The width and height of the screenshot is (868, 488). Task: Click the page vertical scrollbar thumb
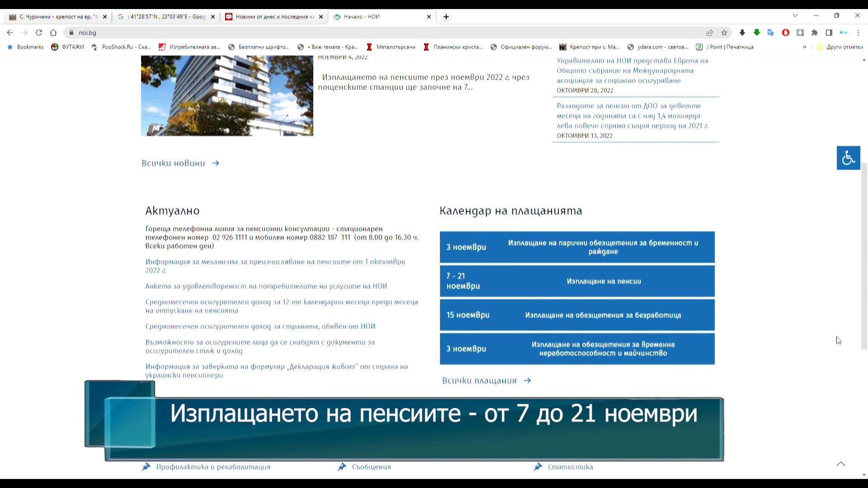[x=864, y=255]
